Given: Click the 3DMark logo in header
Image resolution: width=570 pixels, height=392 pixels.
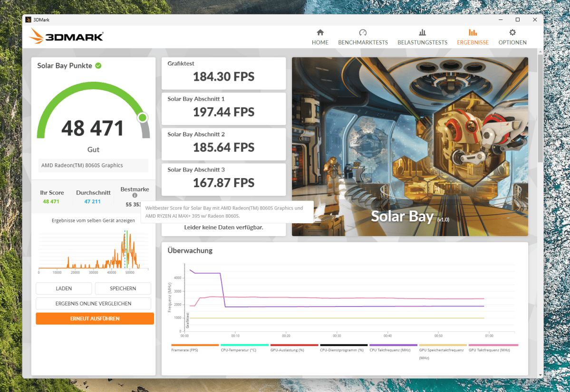Looking at the screenshot, I should [66, 36].
